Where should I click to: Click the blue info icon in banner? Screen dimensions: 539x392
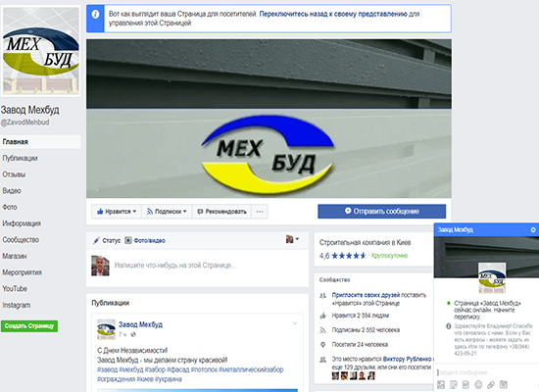pyautogui.click(x=95, y=15)
